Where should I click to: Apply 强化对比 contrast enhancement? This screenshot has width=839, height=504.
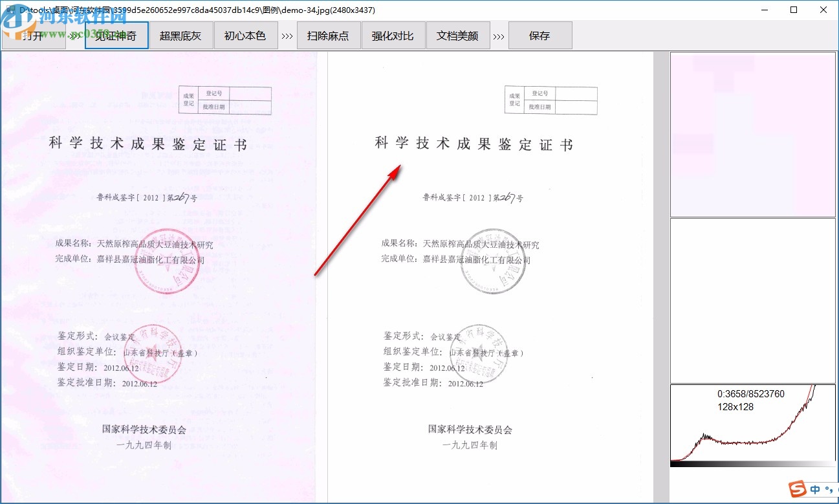[x=393, y=36]
